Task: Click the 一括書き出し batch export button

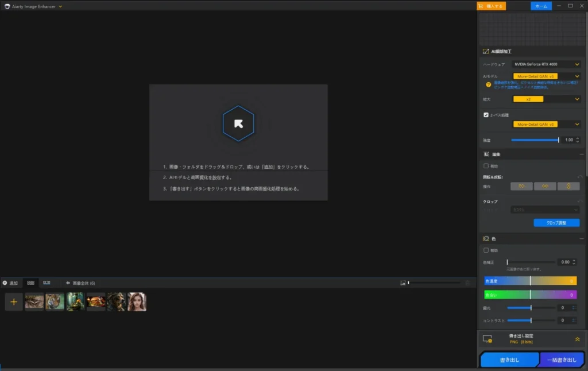Action: [x=562, y=360]
